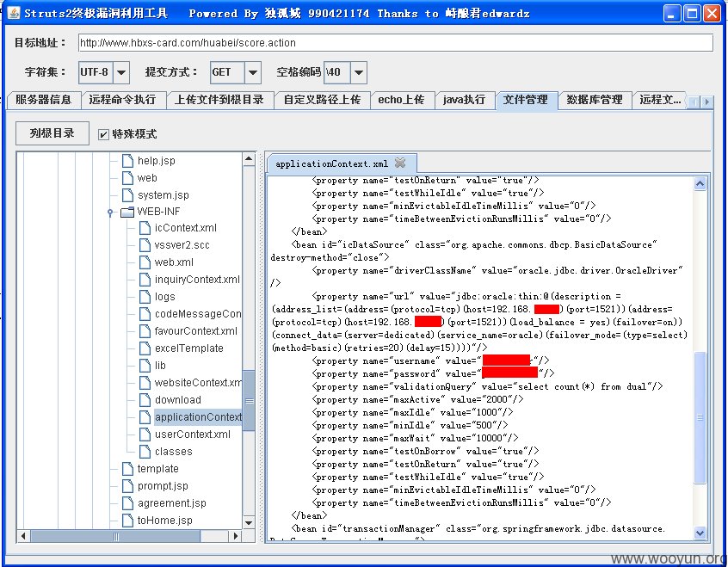Click the download item icon

[145, 400]
